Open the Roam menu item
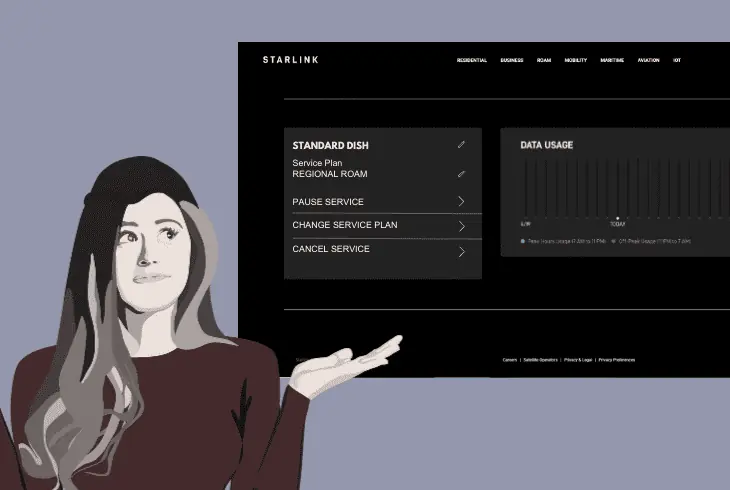This screenshot has width=730, height=490. [544, 60]
